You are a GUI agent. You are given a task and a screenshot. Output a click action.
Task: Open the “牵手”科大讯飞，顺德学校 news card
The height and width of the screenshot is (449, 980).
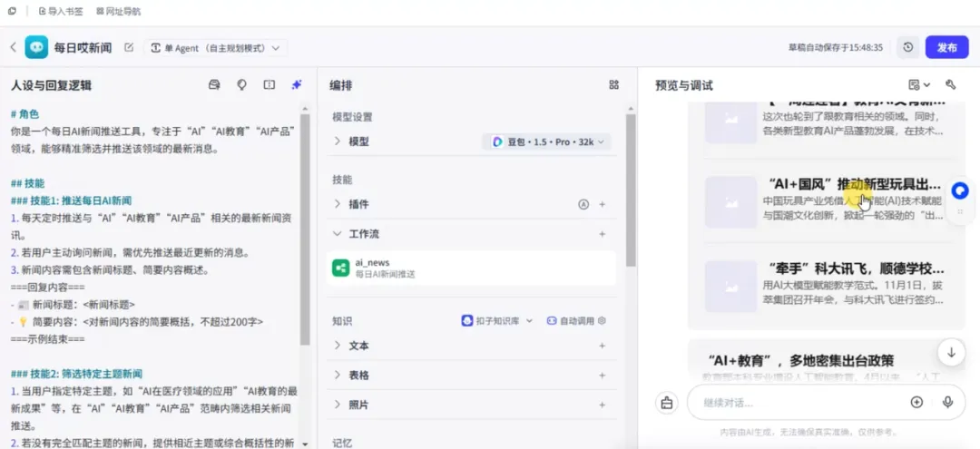827,286
